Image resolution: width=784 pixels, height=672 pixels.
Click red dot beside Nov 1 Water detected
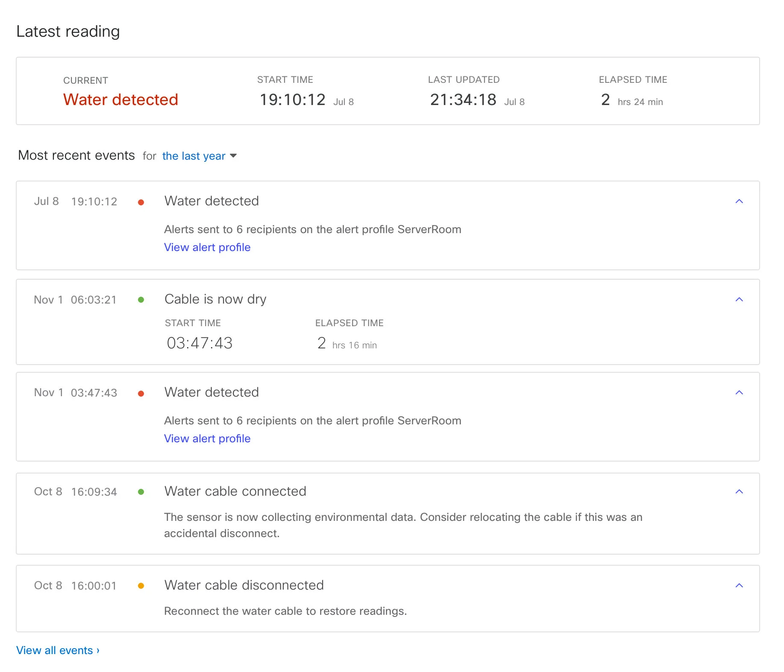pyautogui.click(x=141, y=394)
